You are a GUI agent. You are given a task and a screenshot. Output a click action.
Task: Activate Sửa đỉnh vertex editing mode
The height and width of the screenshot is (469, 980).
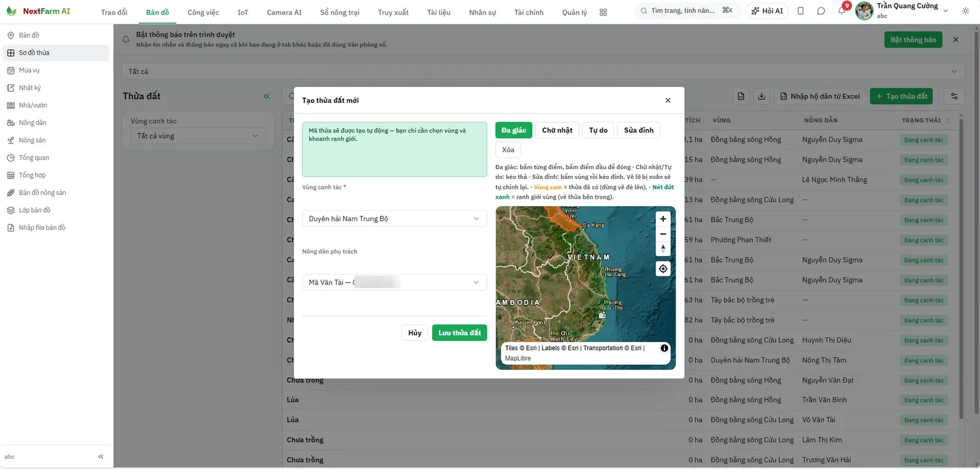pos(638,130)
